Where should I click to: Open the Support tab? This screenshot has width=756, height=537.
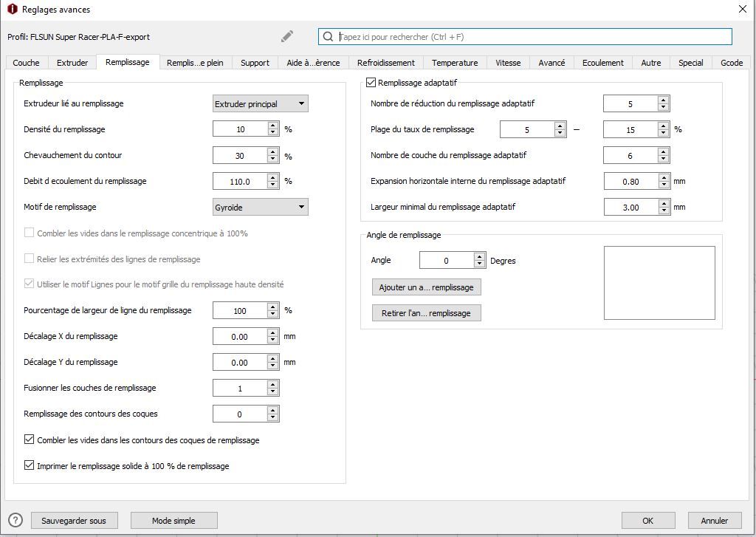[255, 63]
